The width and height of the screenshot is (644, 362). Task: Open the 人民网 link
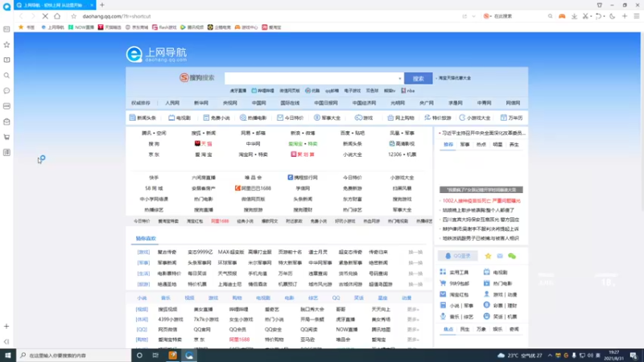[172, 103]
